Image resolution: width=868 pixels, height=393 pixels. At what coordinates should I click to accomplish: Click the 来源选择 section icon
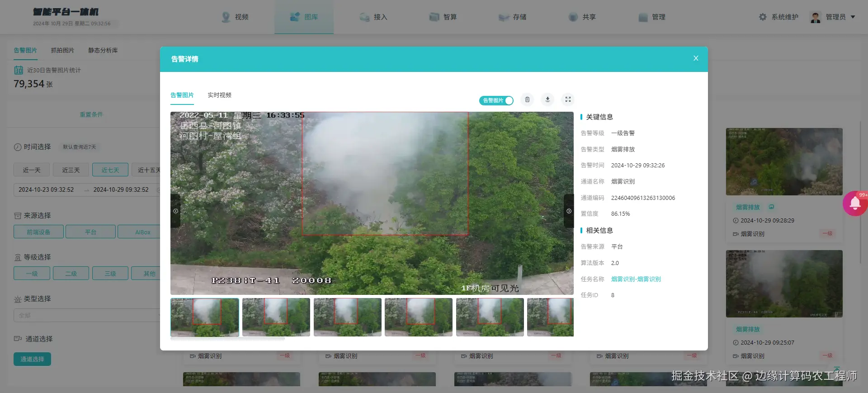coord(18,216)
